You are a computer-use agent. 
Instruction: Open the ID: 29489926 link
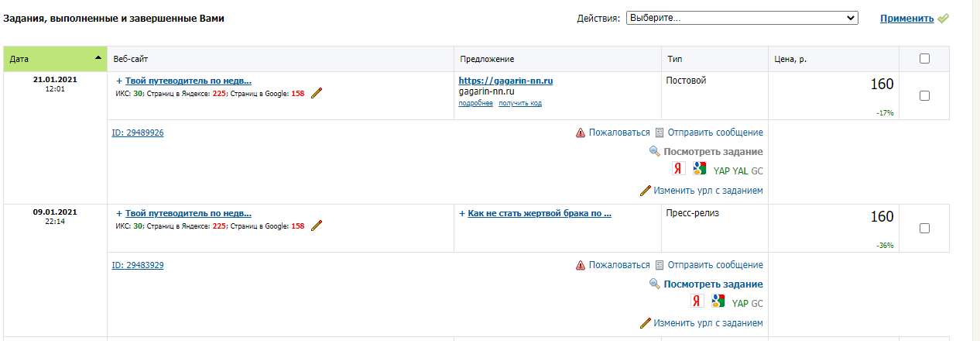pyautogui.click(x=138, y=133)
